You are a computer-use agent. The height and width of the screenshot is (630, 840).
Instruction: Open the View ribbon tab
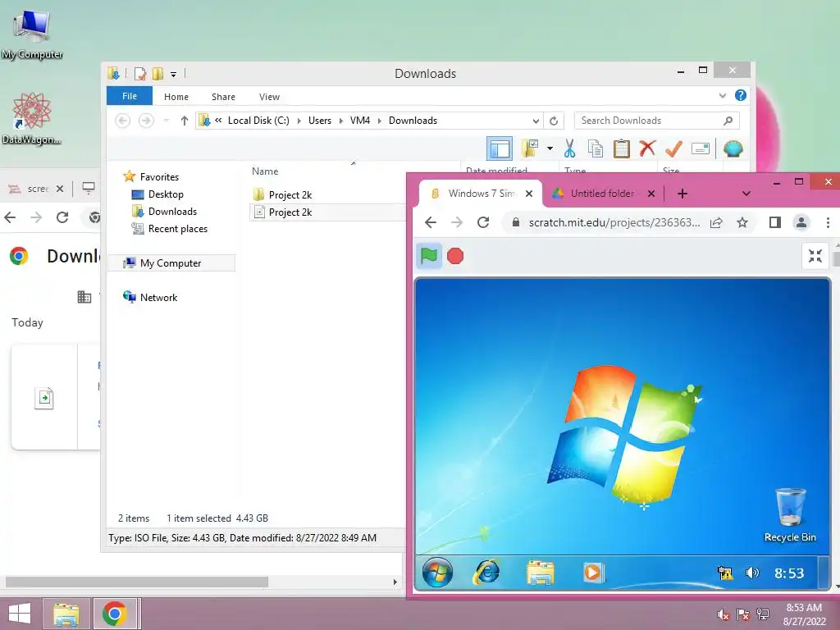[269, 97]
